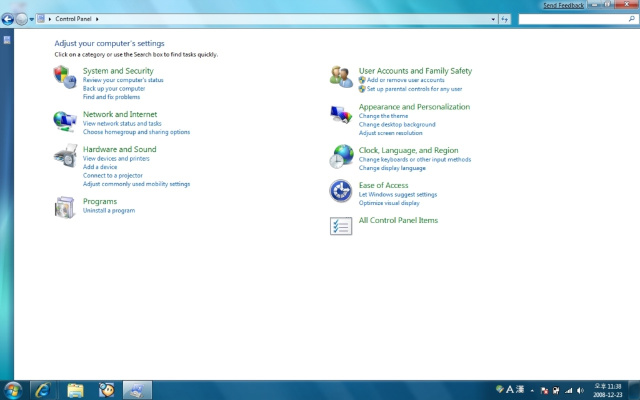This screenshot has width=640, height=400.
Task: Click View network status and tasks
Action: click(122, 123)
